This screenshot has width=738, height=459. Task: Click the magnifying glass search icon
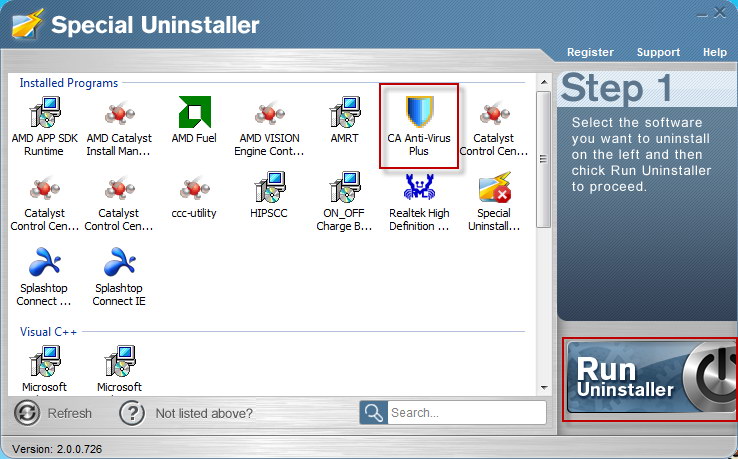pos(374,413)
